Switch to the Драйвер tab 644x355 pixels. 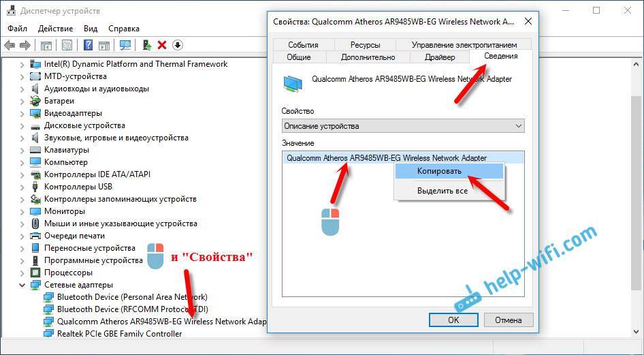[x=440, y=57]
